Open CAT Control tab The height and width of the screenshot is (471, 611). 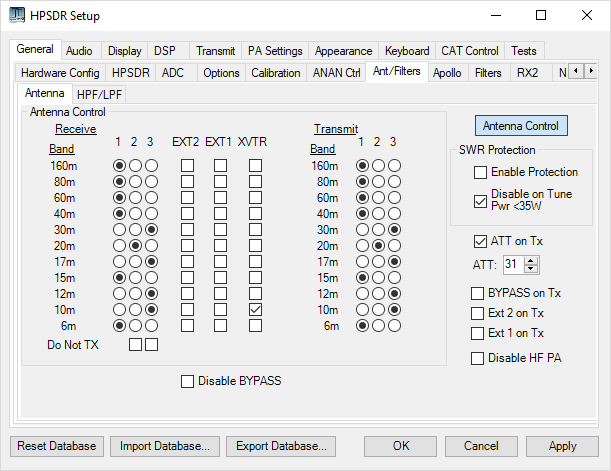pyautogui.click(x=470, y=51)
